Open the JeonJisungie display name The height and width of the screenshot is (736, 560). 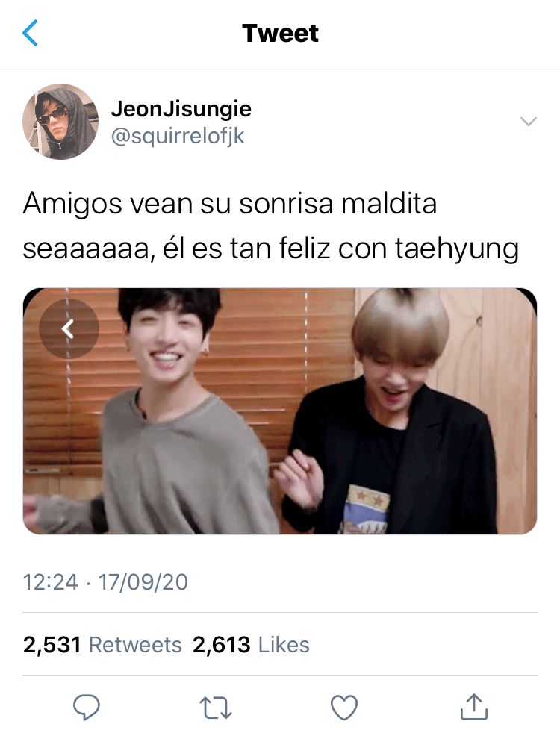tap(181, 109)
